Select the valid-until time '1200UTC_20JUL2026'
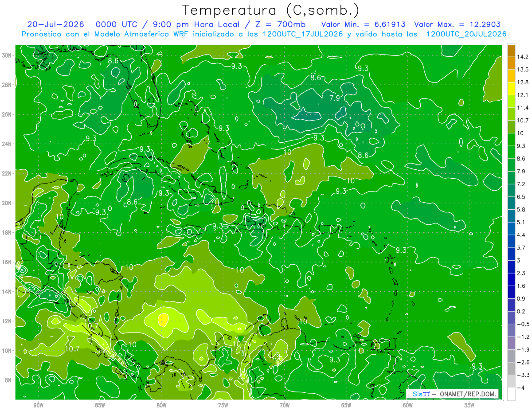 pyautogui.click(x=466, y=34)
